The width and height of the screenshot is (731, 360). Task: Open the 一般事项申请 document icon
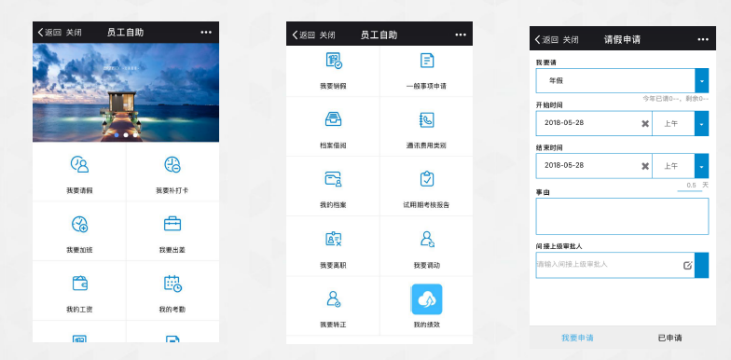coord(427,60)
